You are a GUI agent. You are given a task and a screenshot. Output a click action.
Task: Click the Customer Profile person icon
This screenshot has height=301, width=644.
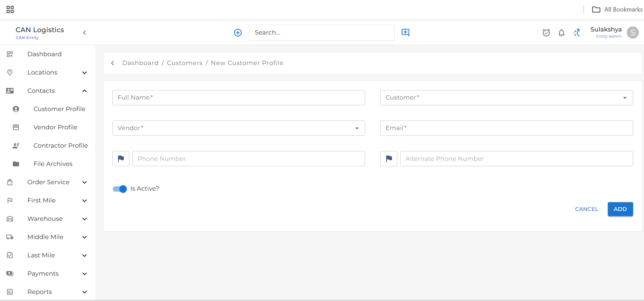tap(16, 109)
